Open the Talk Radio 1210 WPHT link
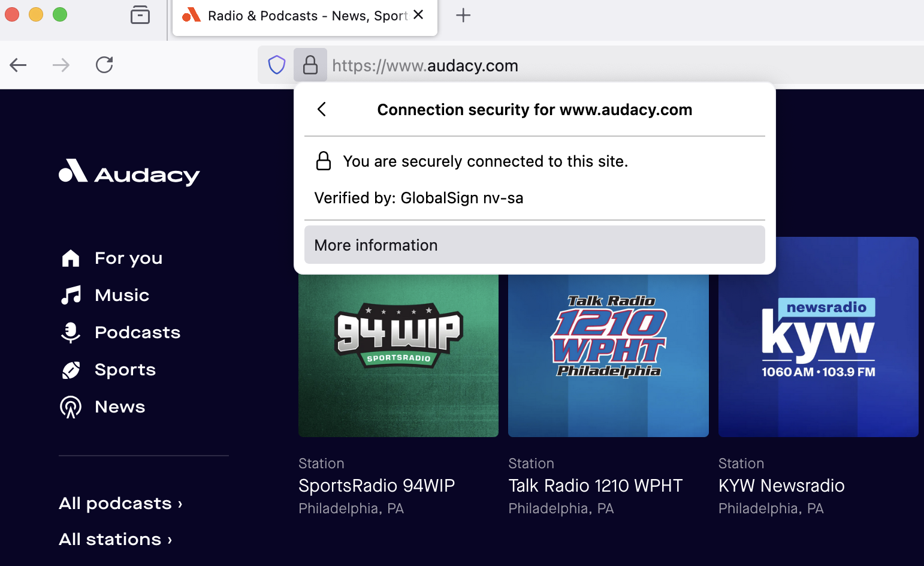 click(595, 486)
